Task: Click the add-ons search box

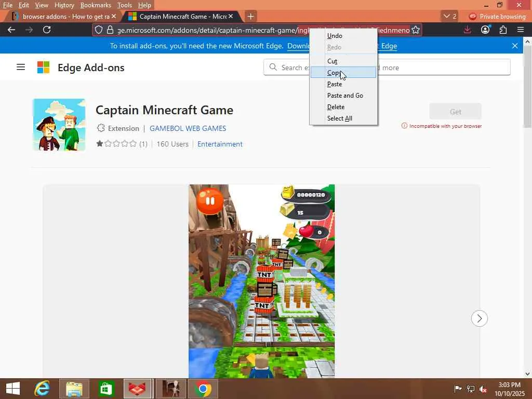Action: click(x=387, y=67)
